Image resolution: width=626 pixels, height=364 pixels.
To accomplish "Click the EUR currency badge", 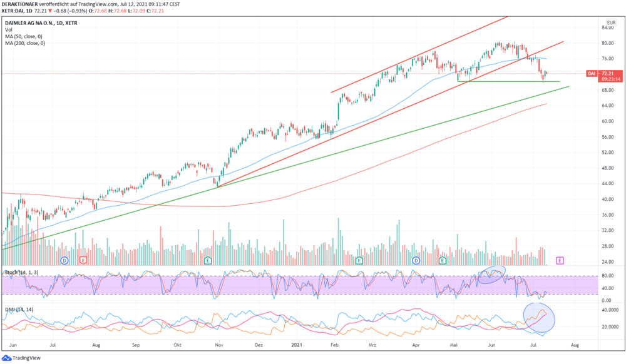I will click(611, 23).
